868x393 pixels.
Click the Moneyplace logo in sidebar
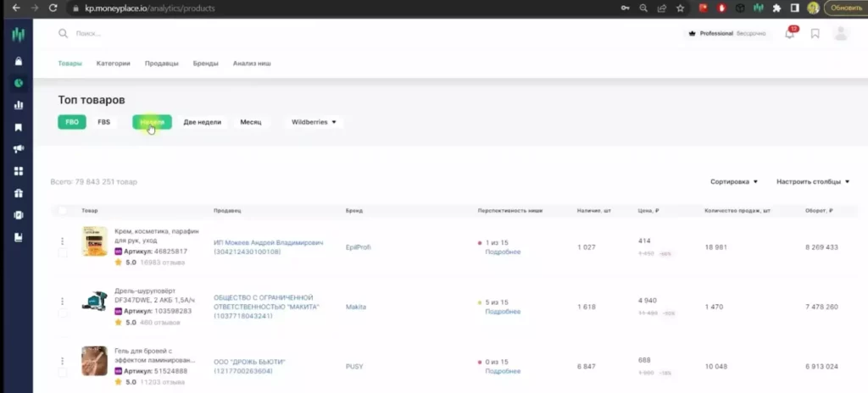click(19, 35)
